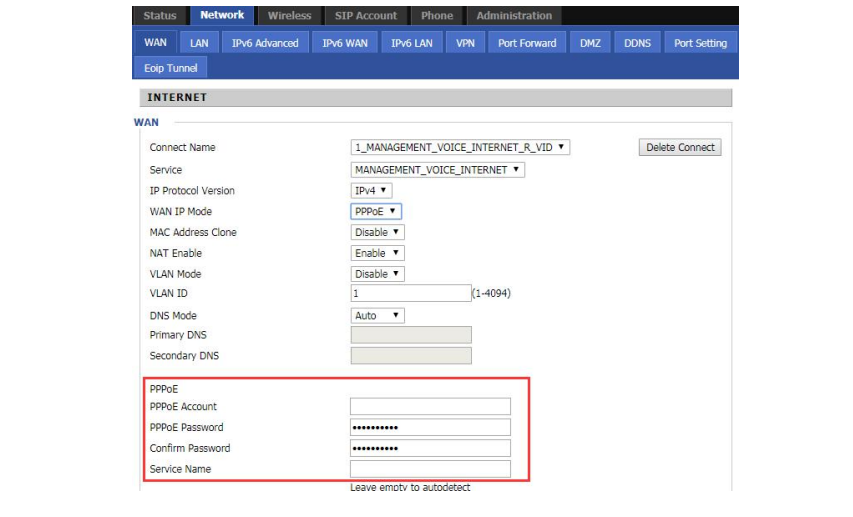Image resolution: width=853 pixels, height=517 pixels.
Task: Click the PPPoE Password field
Action: pos(430,427)
